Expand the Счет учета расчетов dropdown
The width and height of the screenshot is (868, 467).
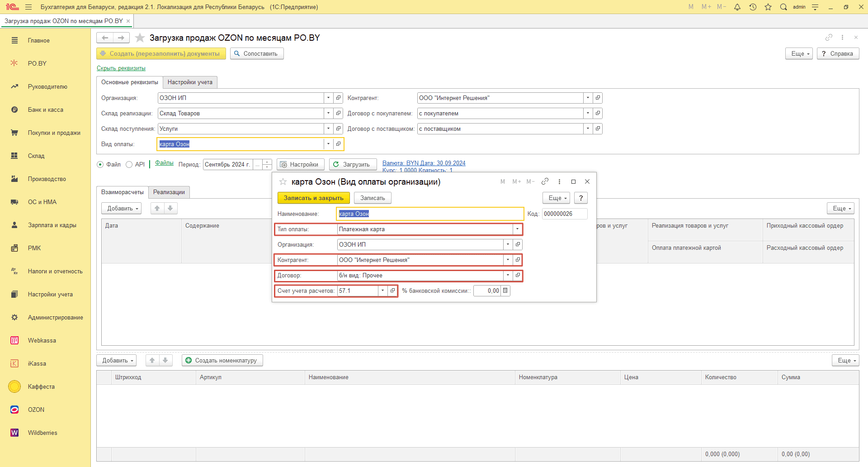(382, 291)
